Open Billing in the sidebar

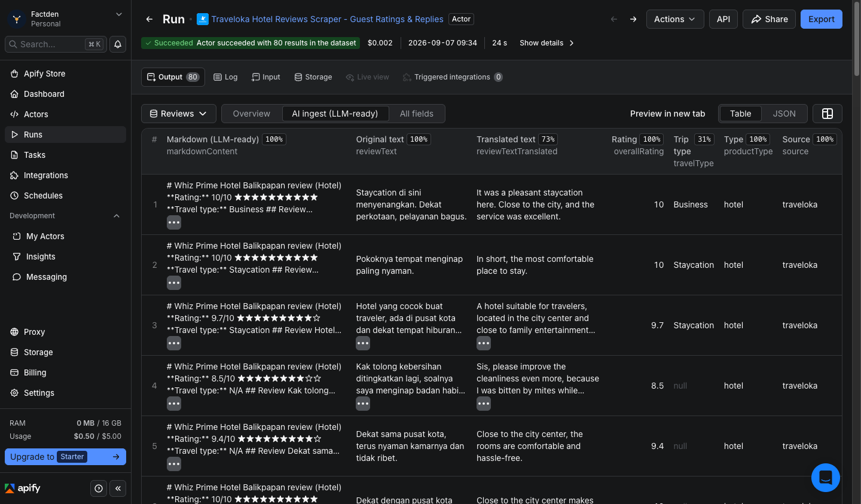[65, 372]
